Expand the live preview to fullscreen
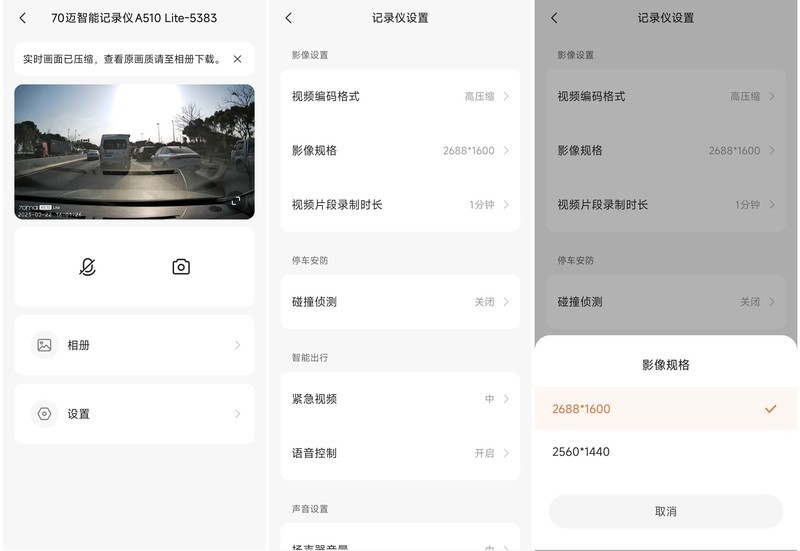The height and width of the screenshot is (551, 800). pyautogui.click(x=236, y=200)
